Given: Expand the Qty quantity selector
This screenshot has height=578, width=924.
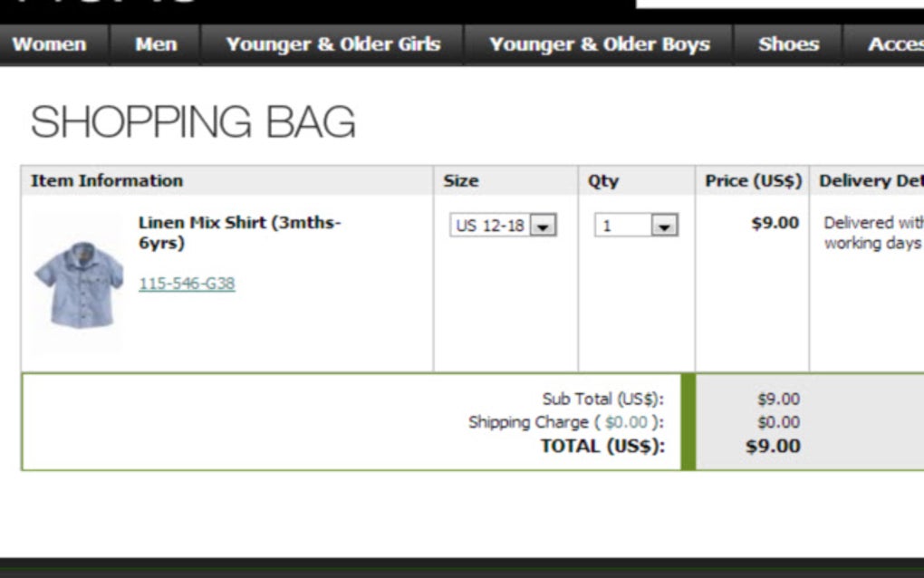Looking at the screenshot, I should click(x=632, y=225).
